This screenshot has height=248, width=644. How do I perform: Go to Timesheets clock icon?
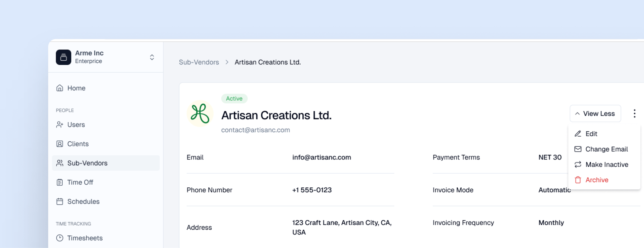tap(60, 238)
